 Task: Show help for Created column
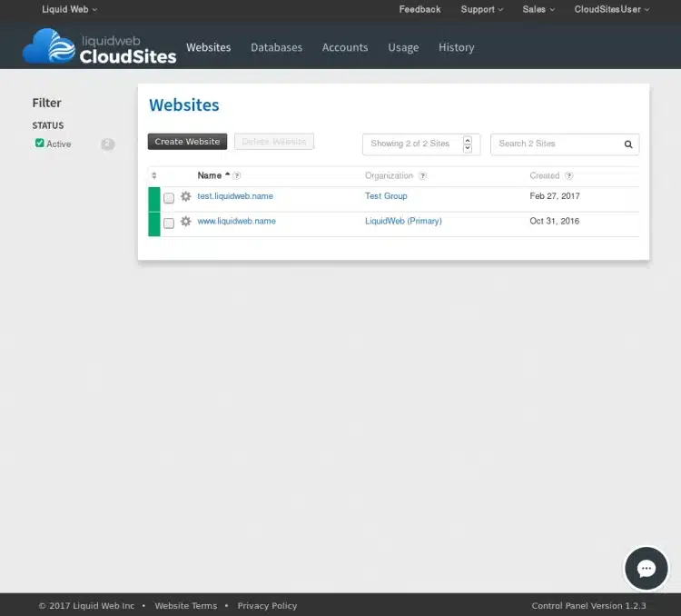[569, 175]
